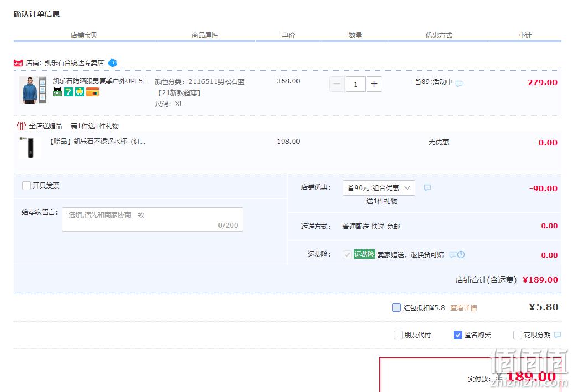
Task: Open the 省90元:组合优惠 dropdown
Action: click(x=379, y=188)
